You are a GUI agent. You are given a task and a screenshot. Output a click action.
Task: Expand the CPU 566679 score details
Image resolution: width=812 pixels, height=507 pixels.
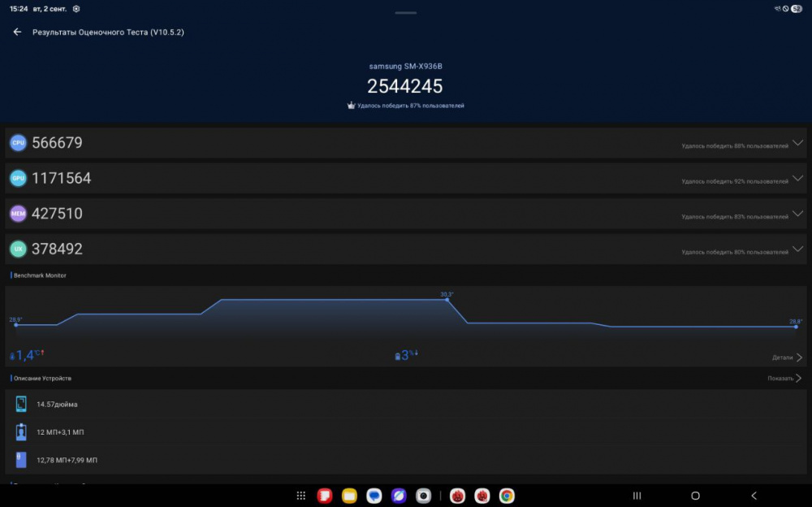[x=797, y=142]
